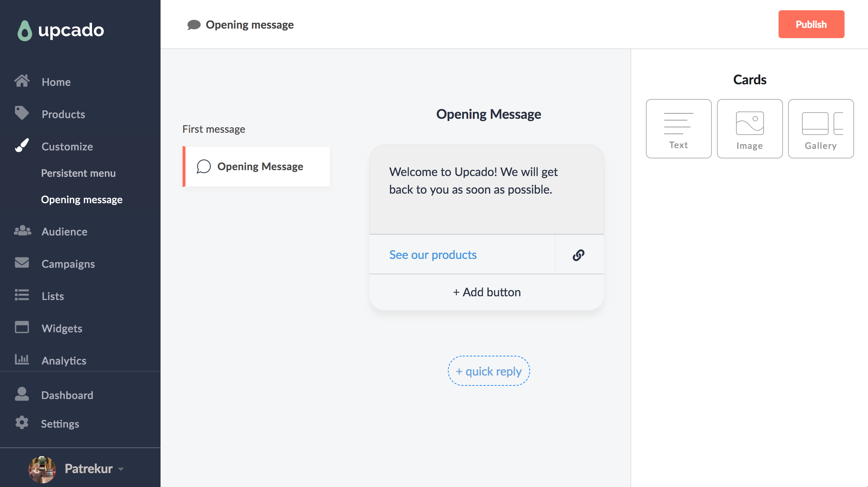Expand the Patrekur user dropdown arrow

[121, 469]
